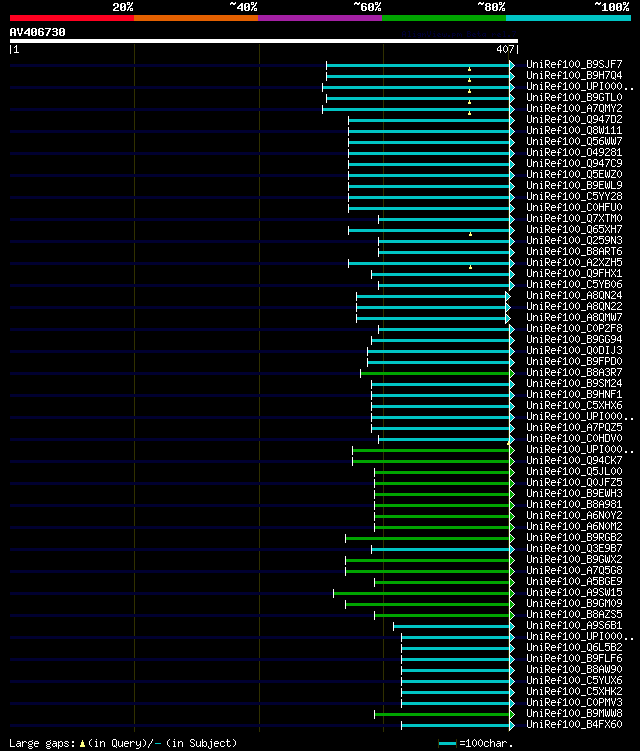Select the UniRef100_Q9FHX1 label
The image size is (640, 751).
[574, 273]
